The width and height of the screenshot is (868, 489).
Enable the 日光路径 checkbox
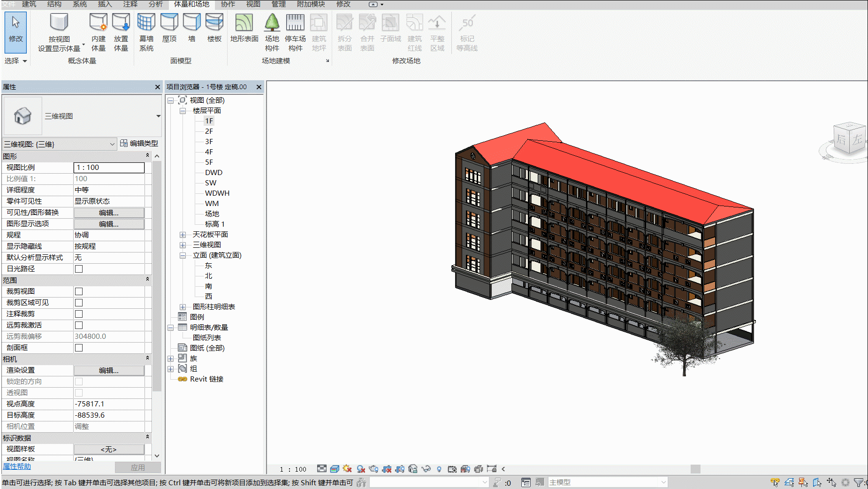(x=79, y=269)
